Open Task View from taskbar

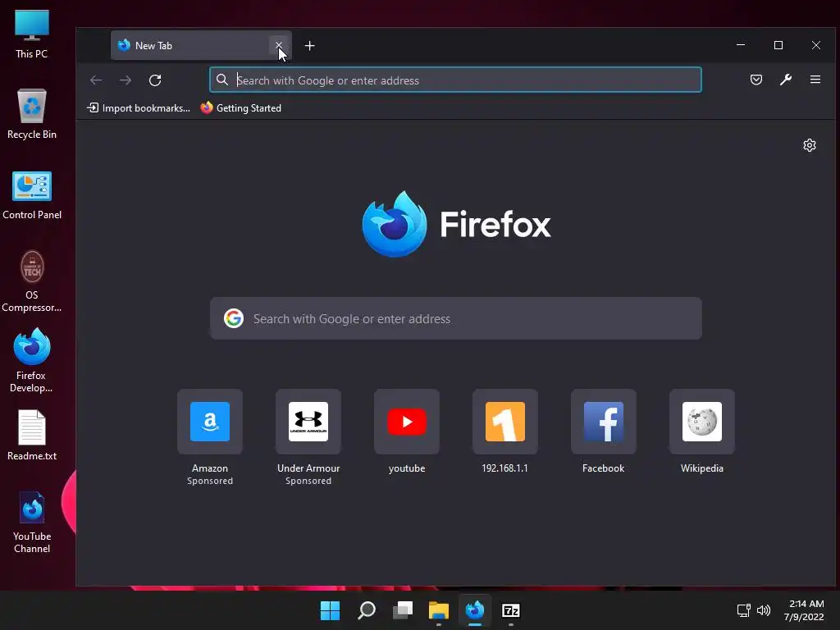click(x=402, y=610)
